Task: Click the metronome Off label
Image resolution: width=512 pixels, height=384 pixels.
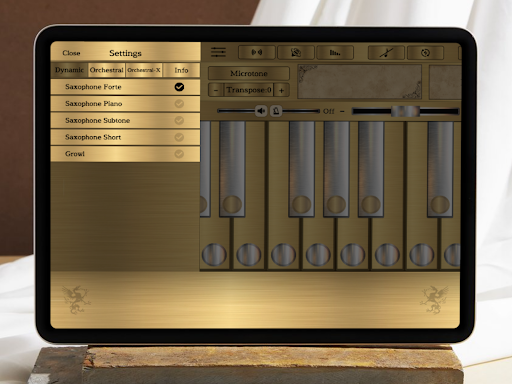Action: [328, 111]
